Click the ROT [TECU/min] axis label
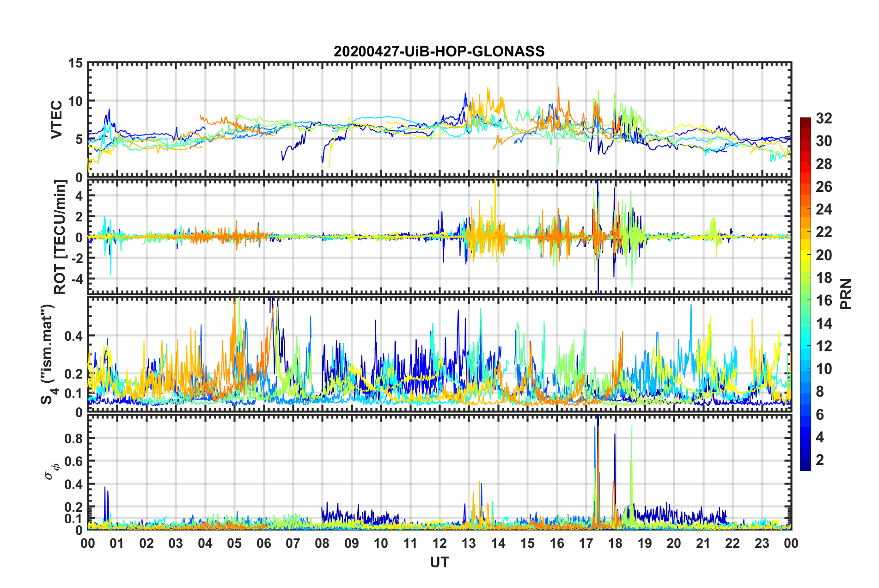 (x=60, y=237)
